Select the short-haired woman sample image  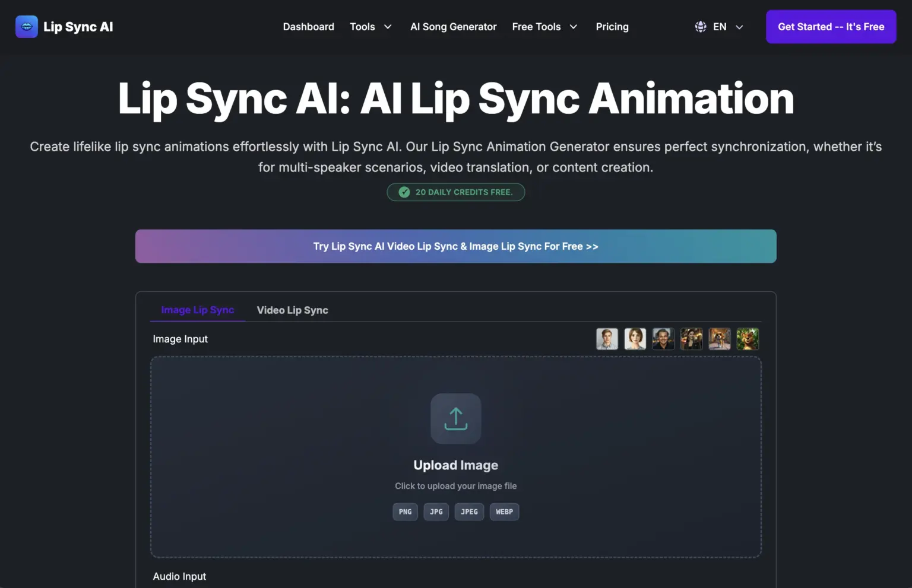click(x=635, y=339)
